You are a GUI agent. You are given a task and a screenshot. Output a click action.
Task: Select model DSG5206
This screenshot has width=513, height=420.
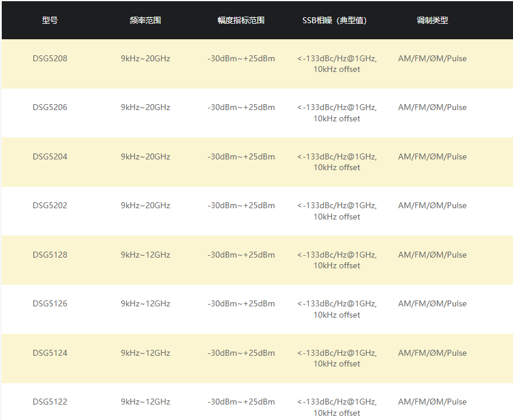pyautogui.click(x=50, y=107)
